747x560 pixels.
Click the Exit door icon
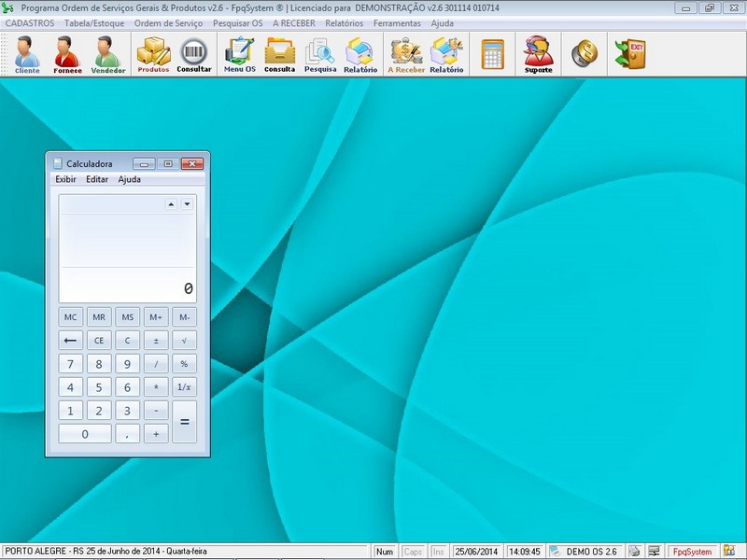(630, 54)
